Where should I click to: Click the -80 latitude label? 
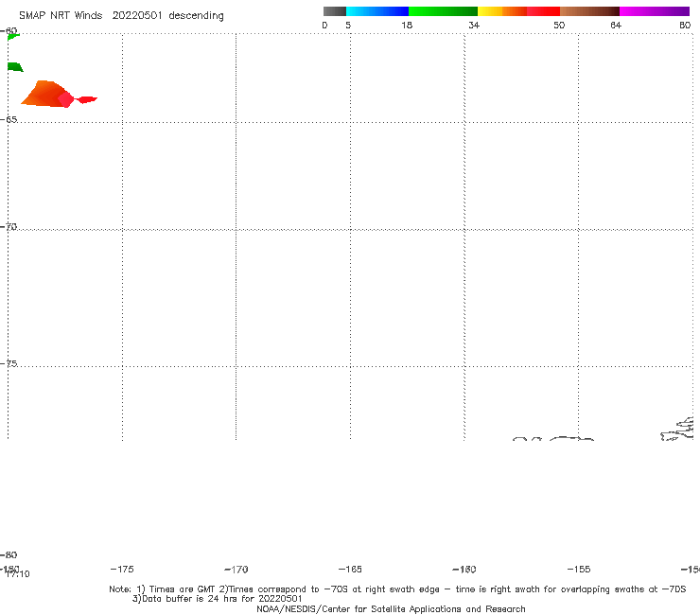pos(9,554)
